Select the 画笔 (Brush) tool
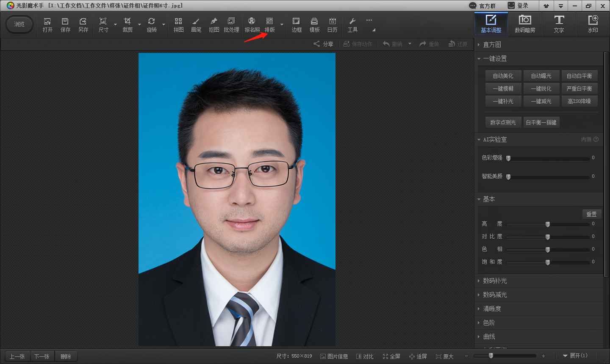Image resolution: width=610 pixels, height=364 pixels. click(x=196, y=25)
